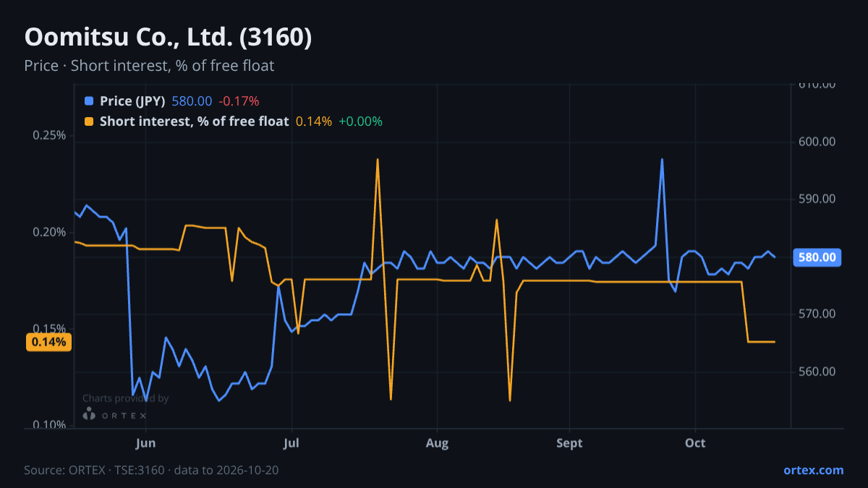This screenshot has width=868, height=488.
Task: Click the Jun x-axis label
Action: tap(146, 443)
